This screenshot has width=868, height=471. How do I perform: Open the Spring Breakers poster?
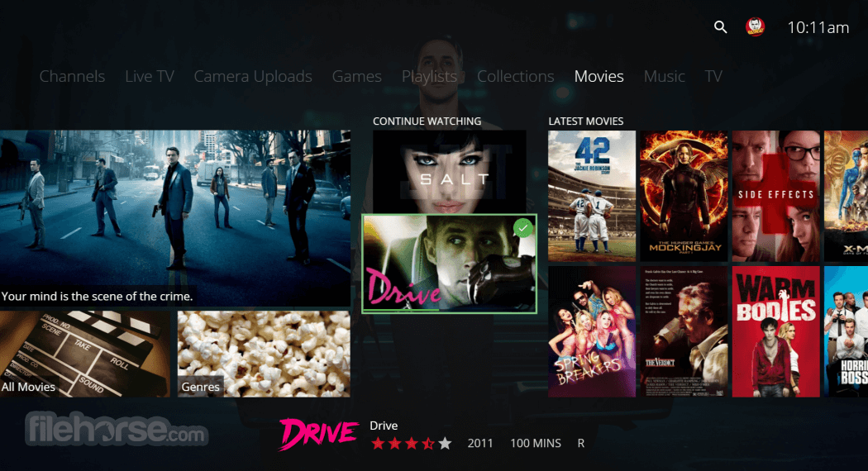click(592, 331)
